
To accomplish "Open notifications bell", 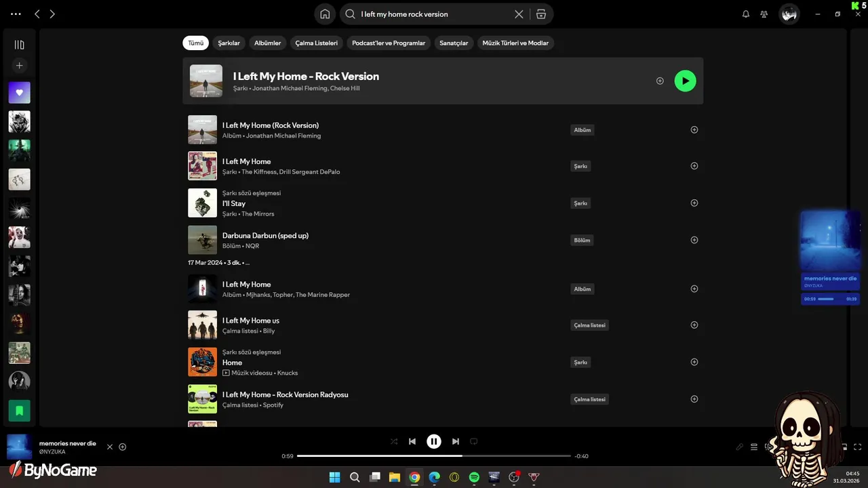I will coord(746,14).
